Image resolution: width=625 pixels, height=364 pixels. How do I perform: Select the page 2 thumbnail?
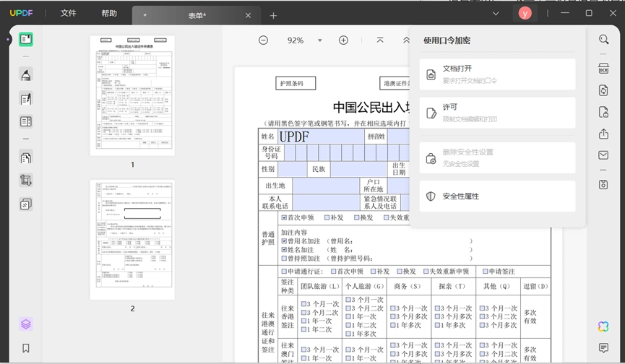(132, 239)
